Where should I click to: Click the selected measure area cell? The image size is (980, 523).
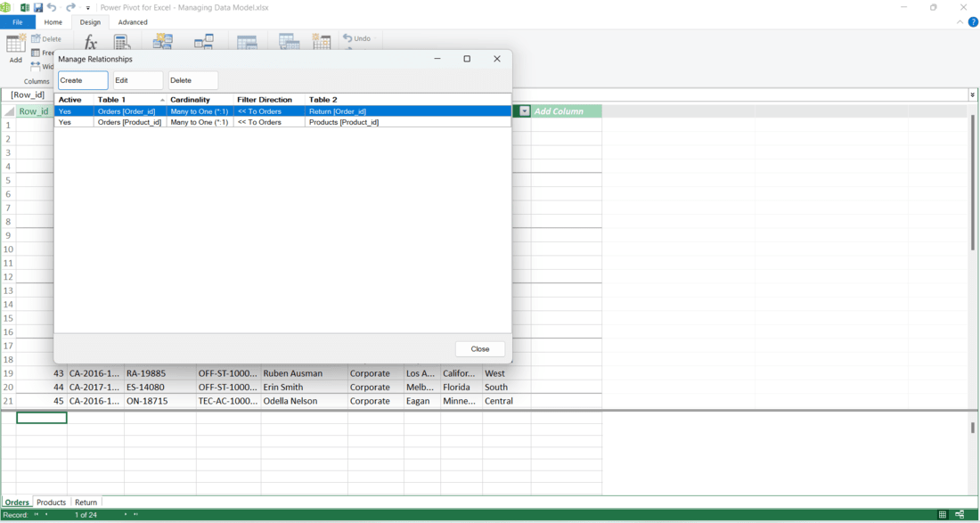(x=41, y=417)
